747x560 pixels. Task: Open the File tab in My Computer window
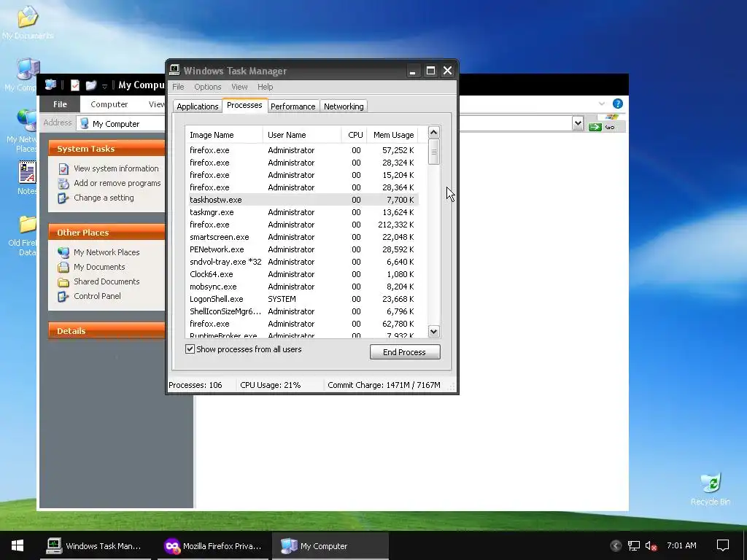(x=60, y=104)
